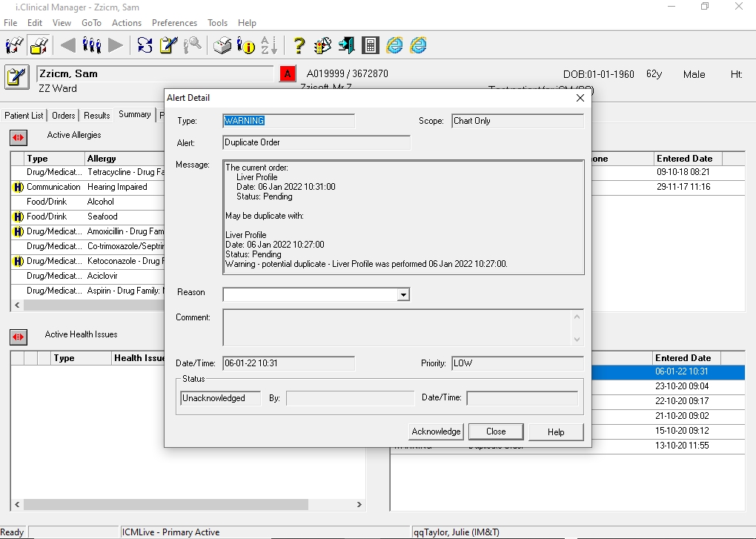756x539 pixels.
Task: Open the calculator toolbar icon
Action: (371, 45)
